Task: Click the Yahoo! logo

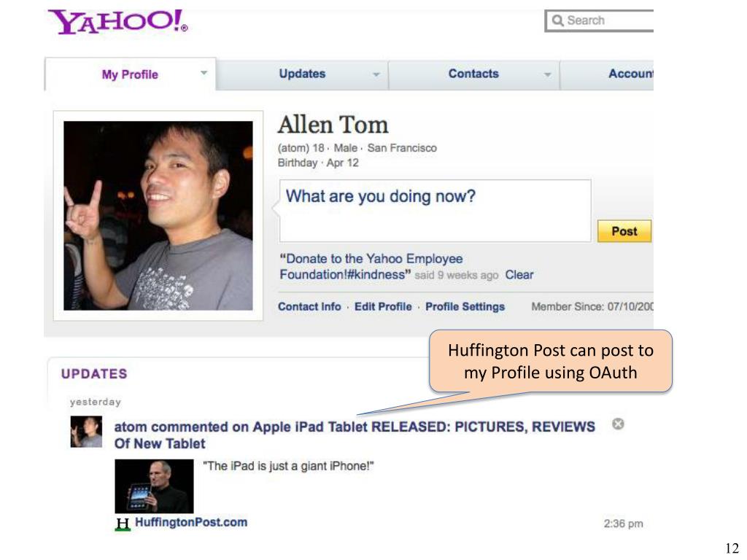Action: [117, 22]
